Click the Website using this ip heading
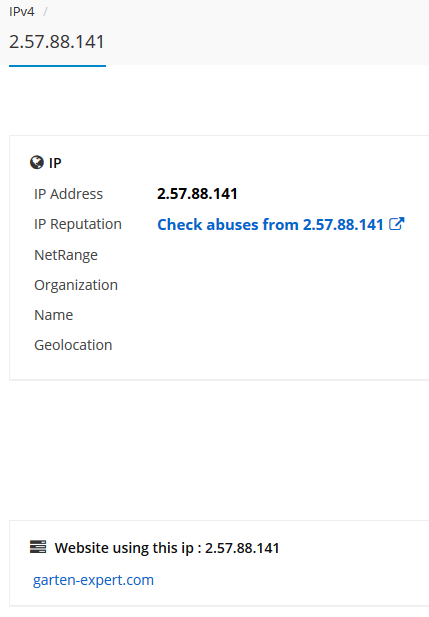Screen dimensions: 429x617 tap(167, 548)
